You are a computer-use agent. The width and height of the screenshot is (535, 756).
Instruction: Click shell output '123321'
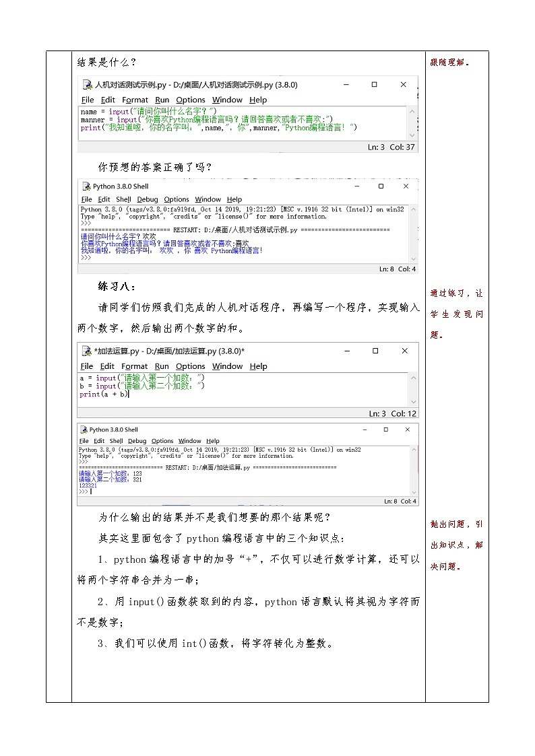click(88, 485)
